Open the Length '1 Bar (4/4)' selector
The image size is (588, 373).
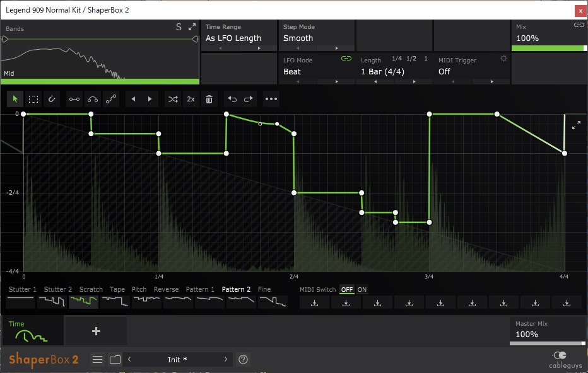(x=382, y=72)
